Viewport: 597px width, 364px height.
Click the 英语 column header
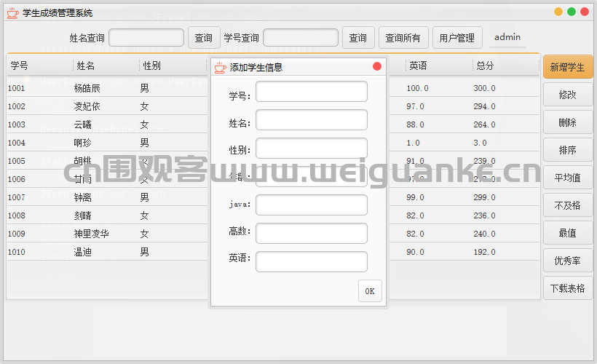tap(438, 66)
